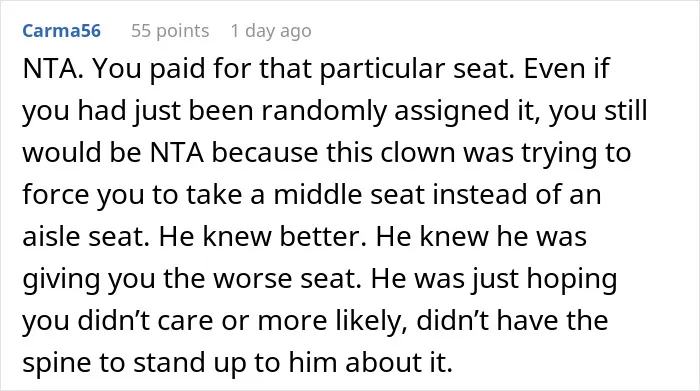Click the phrase 'worse seat' in comment
Viewport: 700px width, 391px height.
[287, 279]
